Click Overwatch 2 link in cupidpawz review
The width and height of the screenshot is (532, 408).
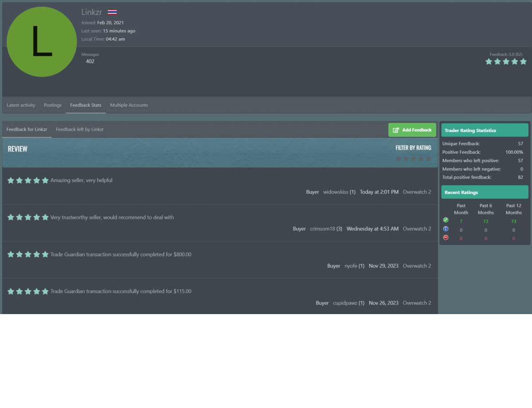click(x=417, y=303)
